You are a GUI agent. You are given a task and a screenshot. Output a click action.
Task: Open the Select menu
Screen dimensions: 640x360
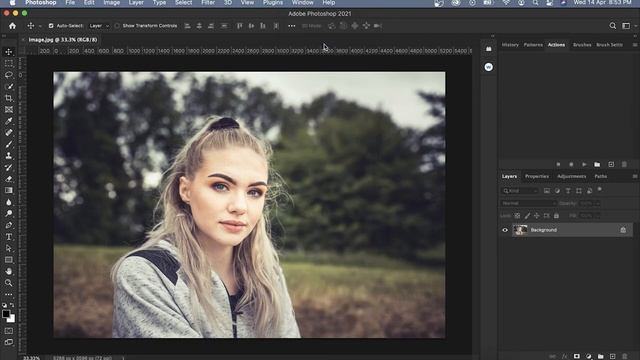pos(183,3)
